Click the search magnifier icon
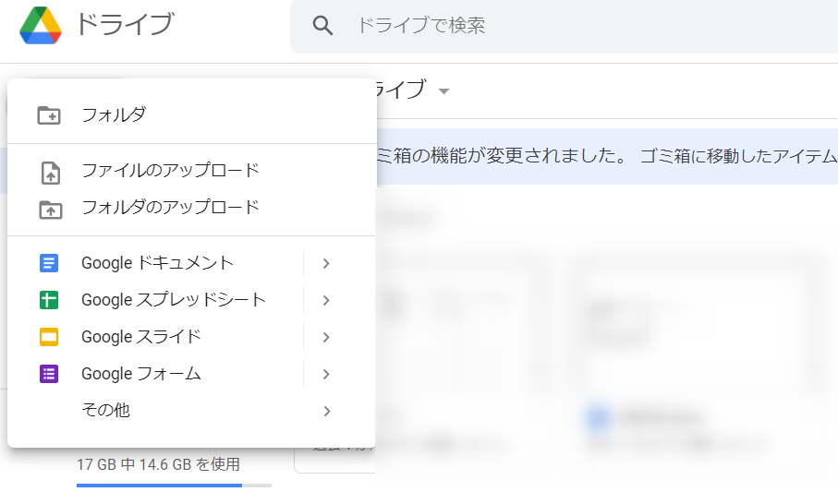 click(x=322, y=26)
